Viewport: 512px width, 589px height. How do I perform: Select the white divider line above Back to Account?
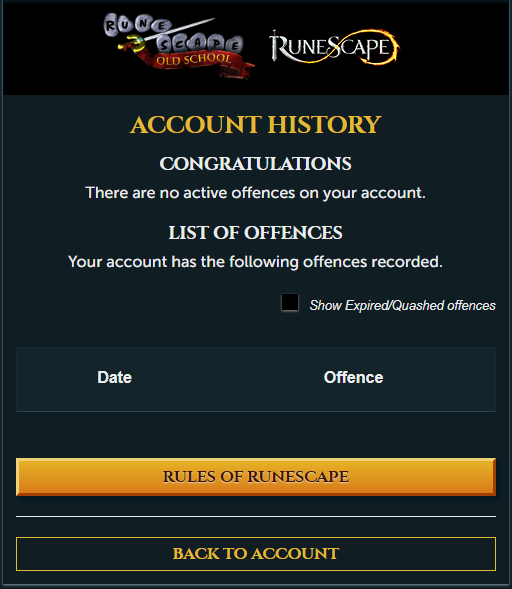pyautogui.click(x=256, y=517)
